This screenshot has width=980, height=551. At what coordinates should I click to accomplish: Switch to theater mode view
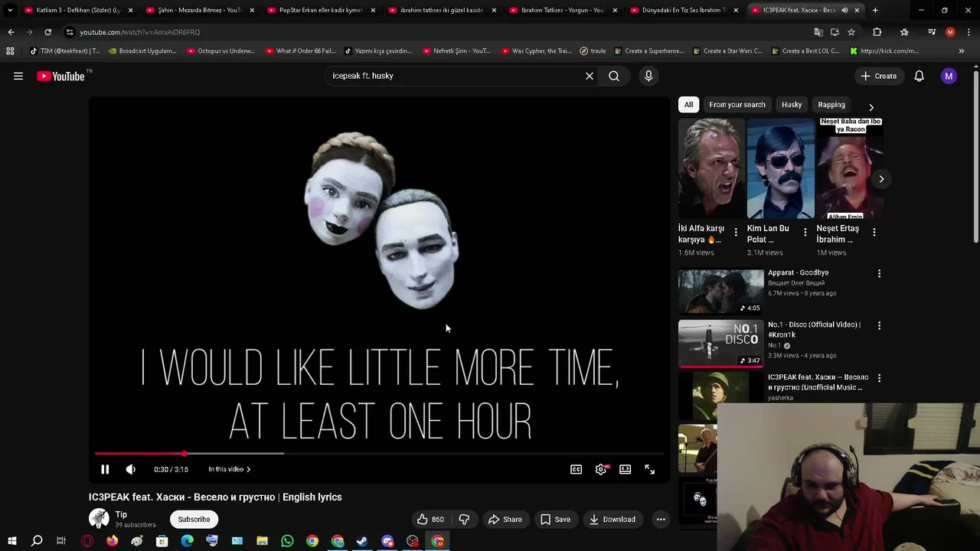tap(626, 469)
